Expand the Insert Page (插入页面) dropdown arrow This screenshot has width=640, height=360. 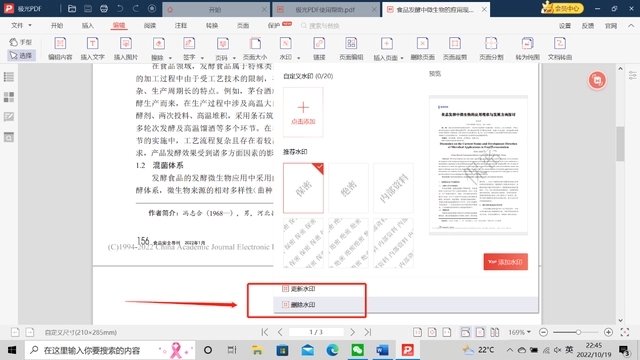pyautogui.click(x=402, y=58)
